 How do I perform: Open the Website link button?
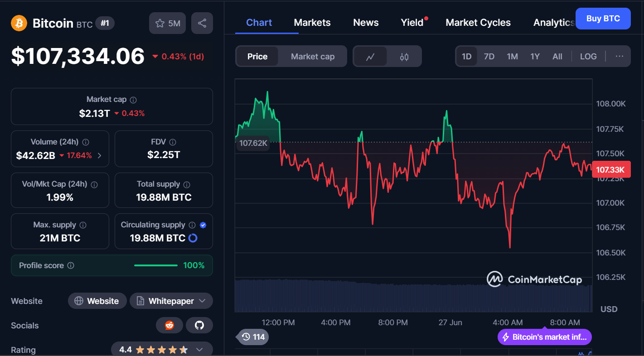(x=97, y=301)
